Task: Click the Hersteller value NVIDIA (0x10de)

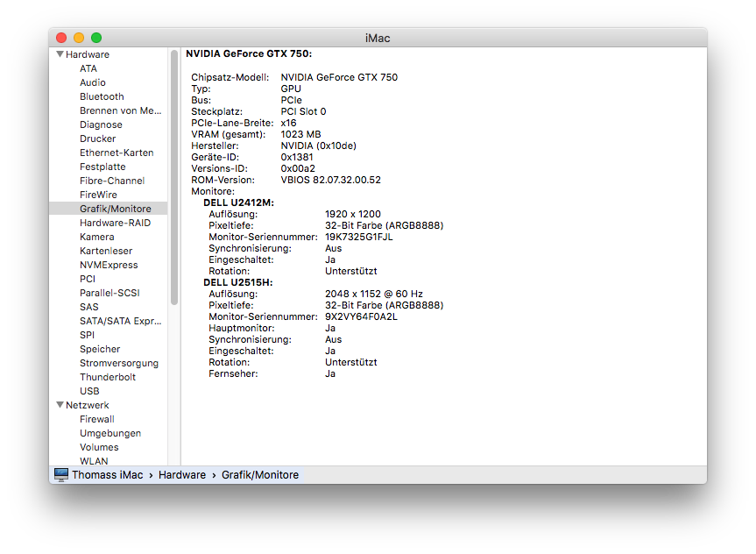Action: point(318,146)
